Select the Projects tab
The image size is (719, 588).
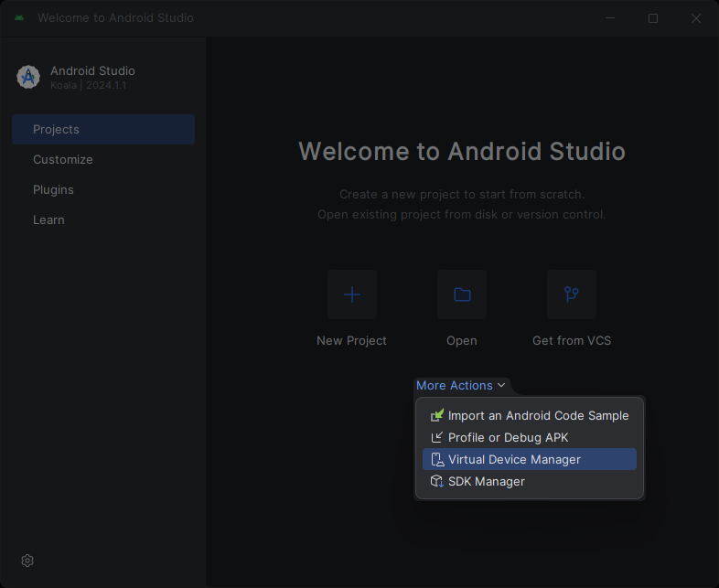pos(103,129)
